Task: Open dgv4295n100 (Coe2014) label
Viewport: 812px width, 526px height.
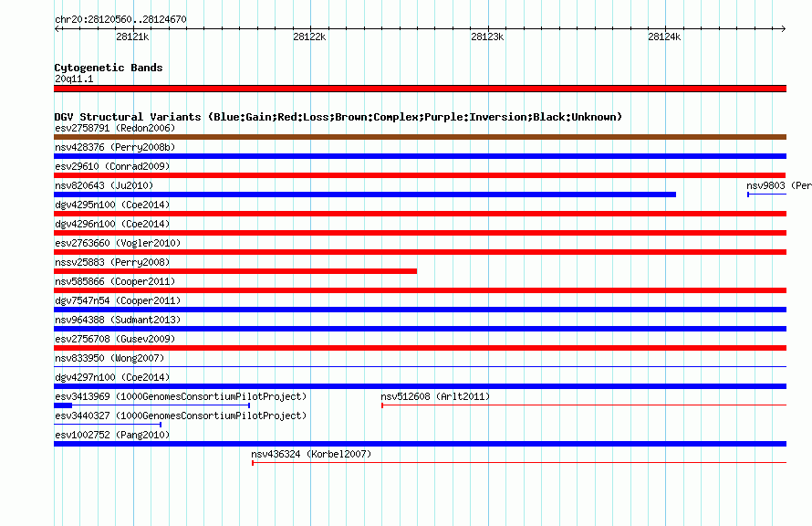Action: (x=112, y=205)
